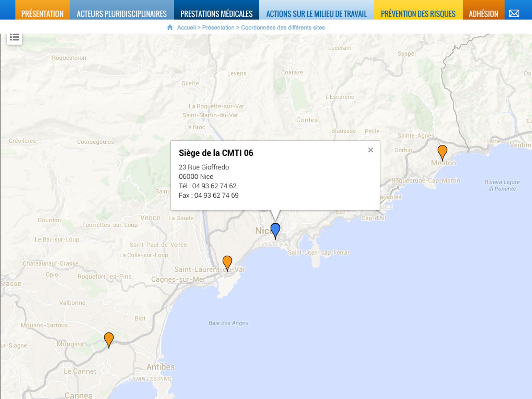Open the Adhésion menu tab
This screenshot has height=399, width=532.
483,14
